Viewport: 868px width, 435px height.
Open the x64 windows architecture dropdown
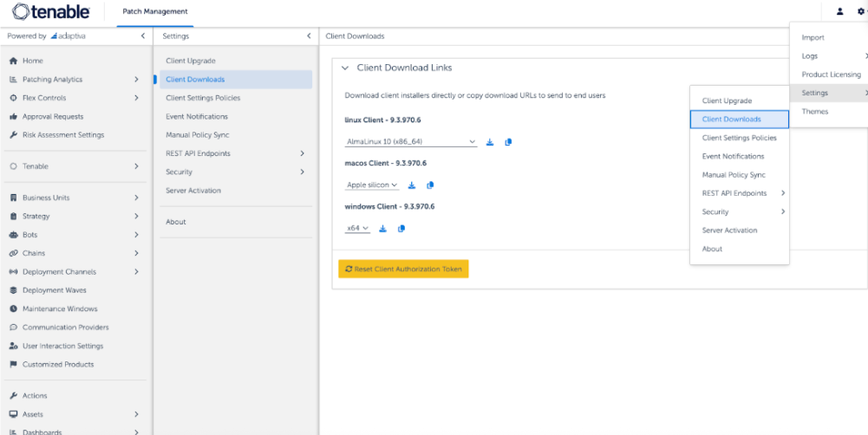point(357,229)
